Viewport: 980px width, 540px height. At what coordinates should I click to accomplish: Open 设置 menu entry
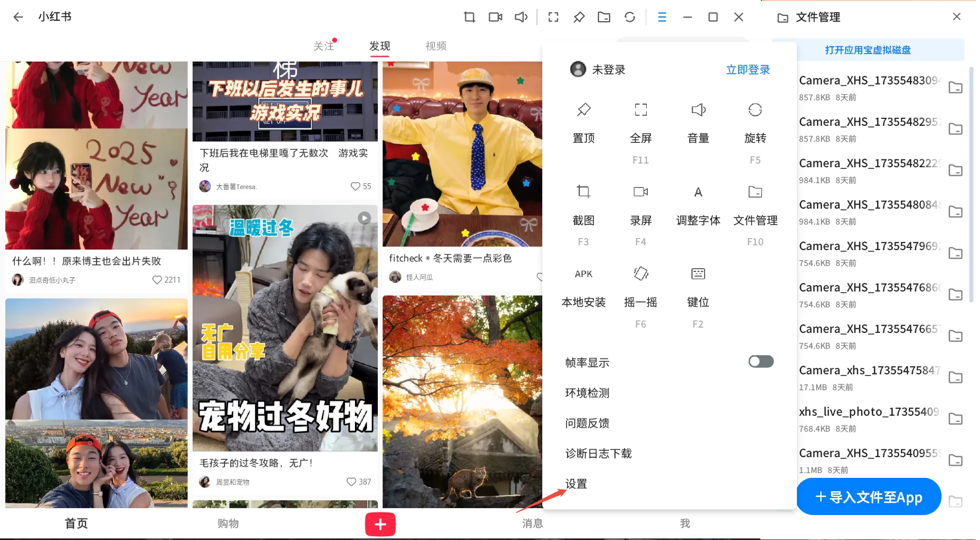[576, 484]
